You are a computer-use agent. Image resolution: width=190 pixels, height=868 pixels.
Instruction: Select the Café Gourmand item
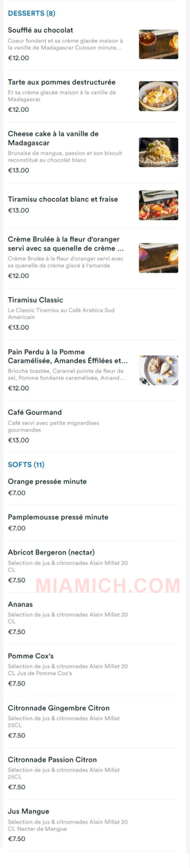(93, 426)
